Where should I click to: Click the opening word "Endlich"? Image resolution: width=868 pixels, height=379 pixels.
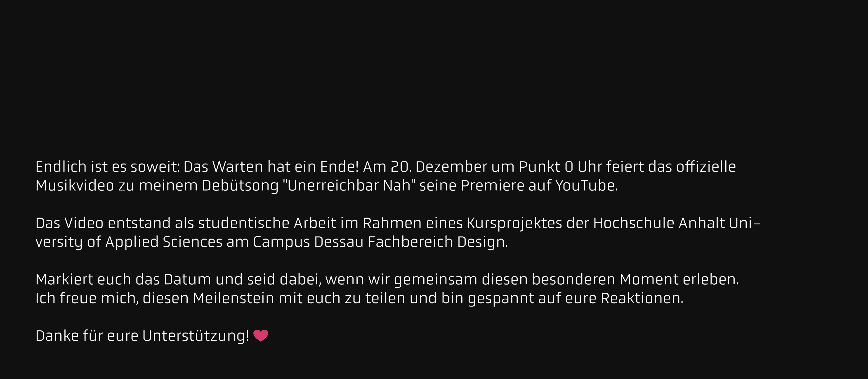(x=61, y=167)
